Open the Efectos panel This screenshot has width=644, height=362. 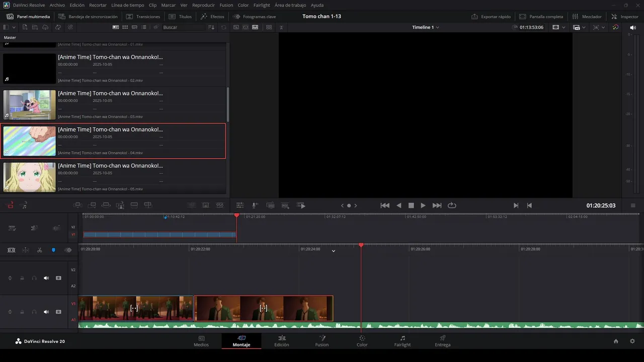[x=212, y=17]
